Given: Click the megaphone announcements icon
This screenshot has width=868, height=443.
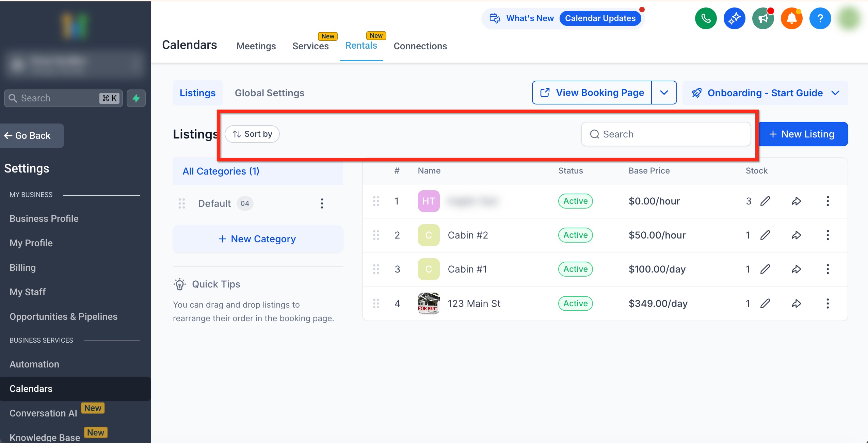Looking at the screenshot, I should (763, 18).
